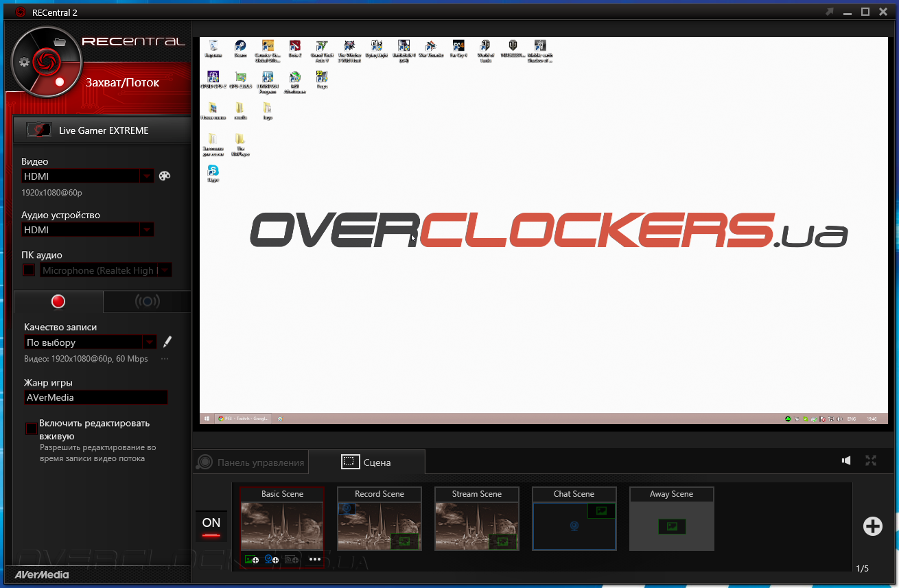Click the RECentral 2 title bar app icon

pyautogui.click(x=20, y=12)
